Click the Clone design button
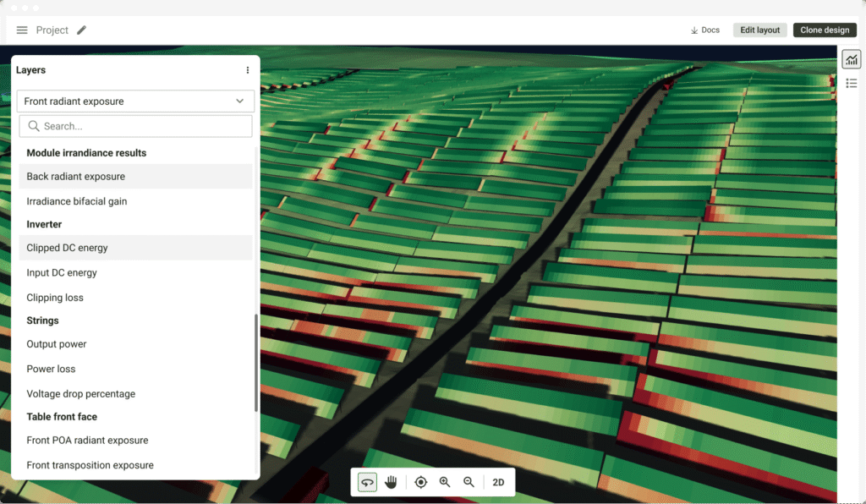The image size is (866, 504). point(825,30)
